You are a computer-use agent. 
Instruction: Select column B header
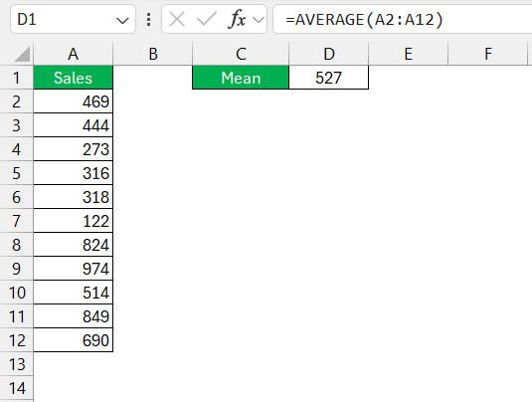pyautogui.click(x=153, y=54)
